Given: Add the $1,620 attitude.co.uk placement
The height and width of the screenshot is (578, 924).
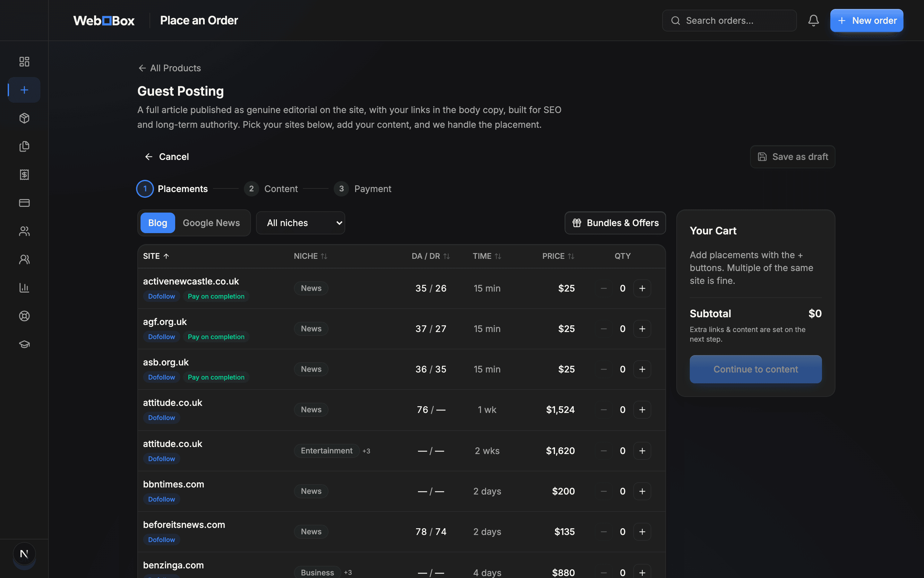Looking at the screenshot, I should [642, 451].
